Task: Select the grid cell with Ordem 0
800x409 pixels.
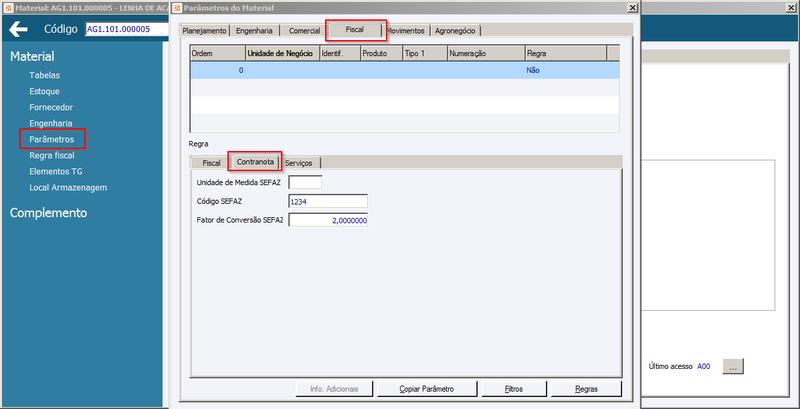Action: tap(218, 70)
